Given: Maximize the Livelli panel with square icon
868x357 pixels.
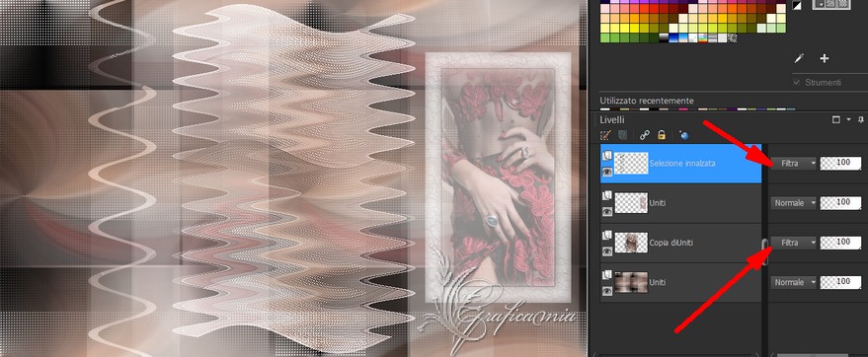Looking at the screenshot, I should 835,119.
